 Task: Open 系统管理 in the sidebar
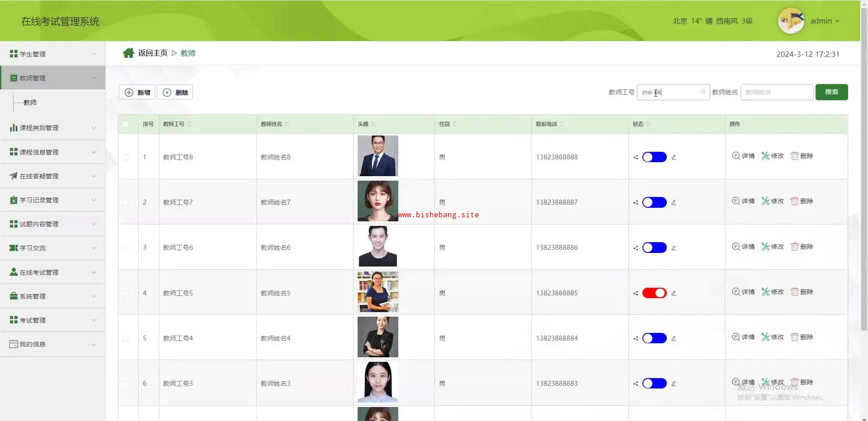click(x=53, y=296)
